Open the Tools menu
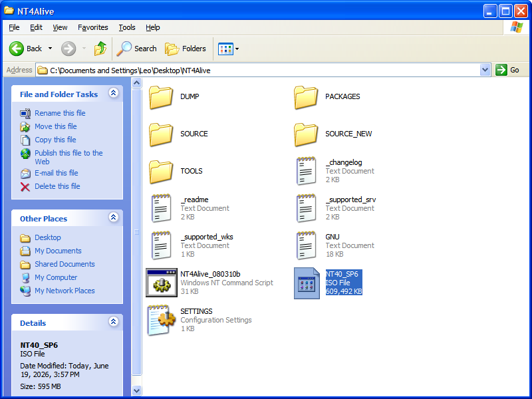This screenshot has width=532, height=399. [127, 27]
